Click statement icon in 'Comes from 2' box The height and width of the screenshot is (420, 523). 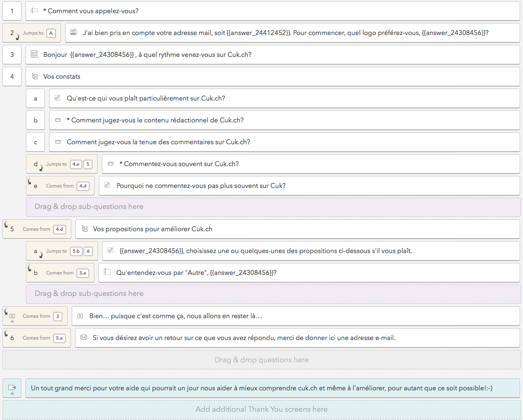coord(12,316)
